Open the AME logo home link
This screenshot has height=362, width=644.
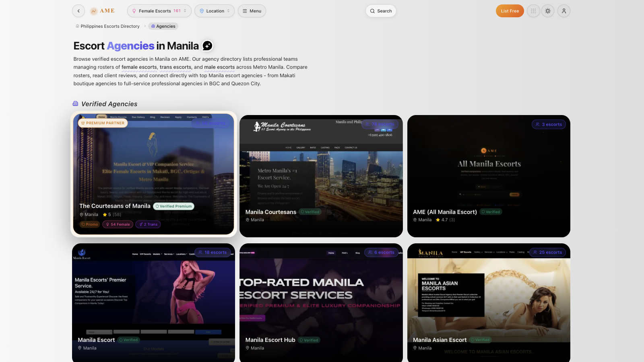[x=103, y=11]
